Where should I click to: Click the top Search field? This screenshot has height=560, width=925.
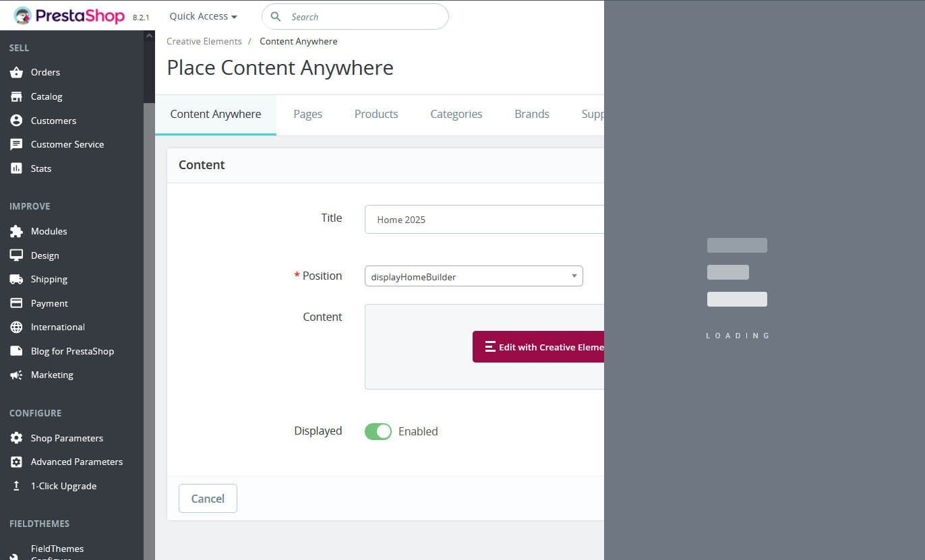click(355, 17)
